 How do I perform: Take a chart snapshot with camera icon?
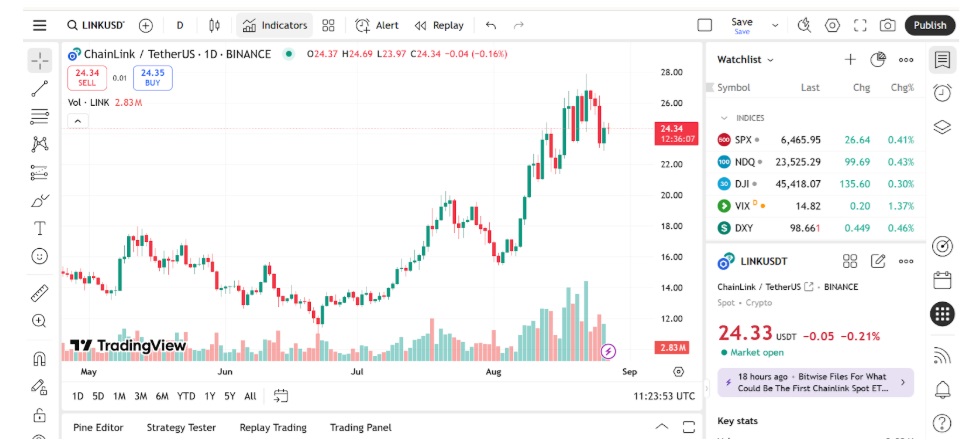pos(887,25)
